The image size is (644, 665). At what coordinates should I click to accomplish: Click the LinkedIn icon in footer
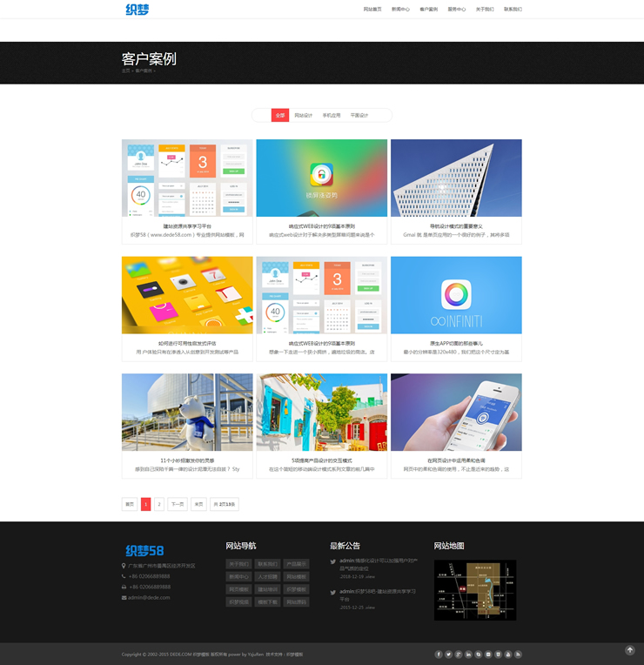[x=468, y=654]
